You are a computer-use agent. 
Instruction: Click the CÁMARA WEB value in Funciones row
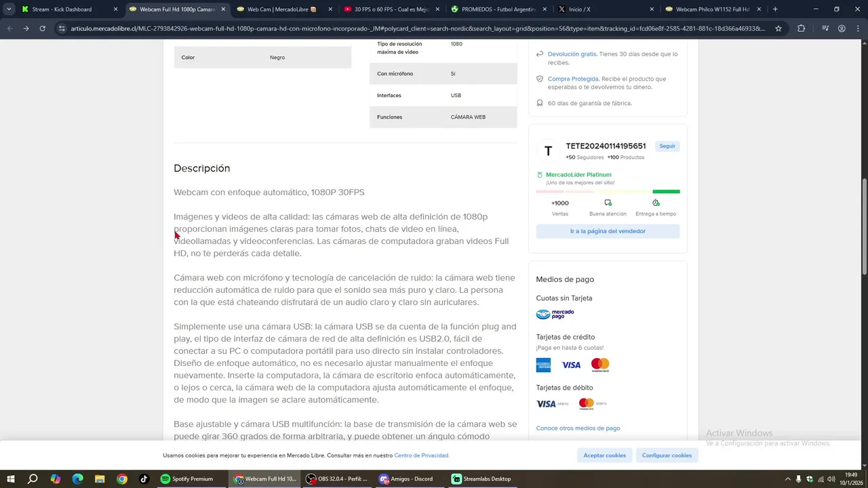pos(468,117)
